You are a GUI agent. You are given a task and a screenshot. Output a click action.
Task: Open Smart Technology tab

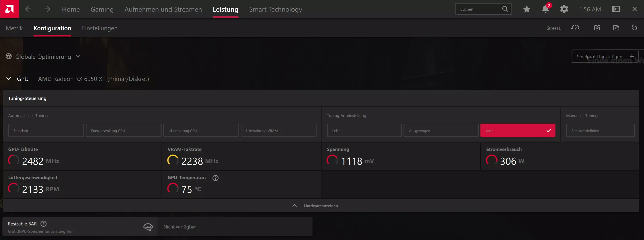(275, 9)
